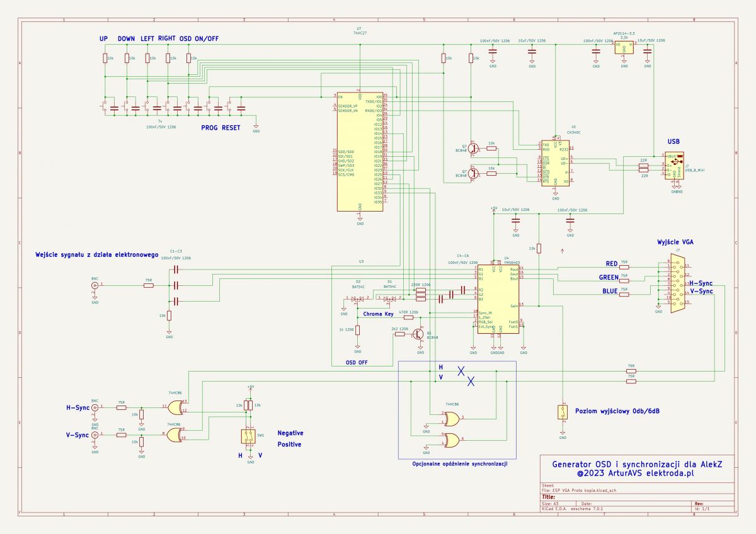Click the U7 74HC27 reference label
The height and width of the screenshot is (534, 756).
359,31
